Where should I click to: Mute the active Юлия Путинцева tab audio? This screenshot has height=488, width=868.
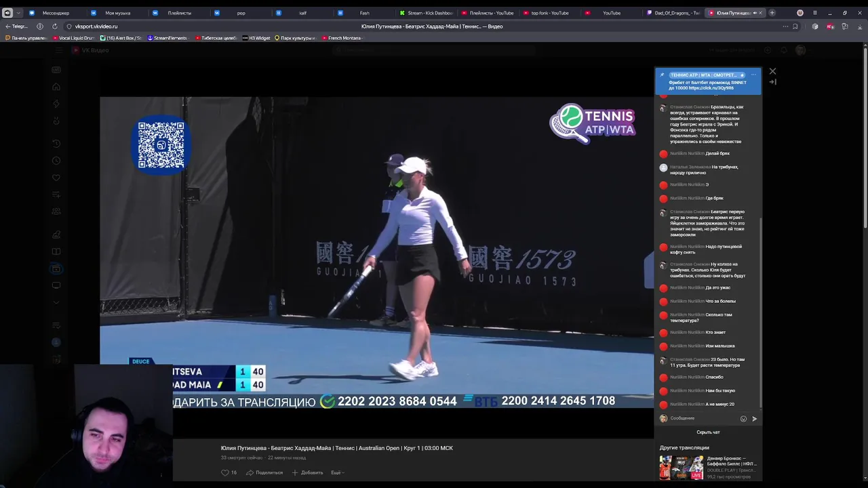click(755, 13)
